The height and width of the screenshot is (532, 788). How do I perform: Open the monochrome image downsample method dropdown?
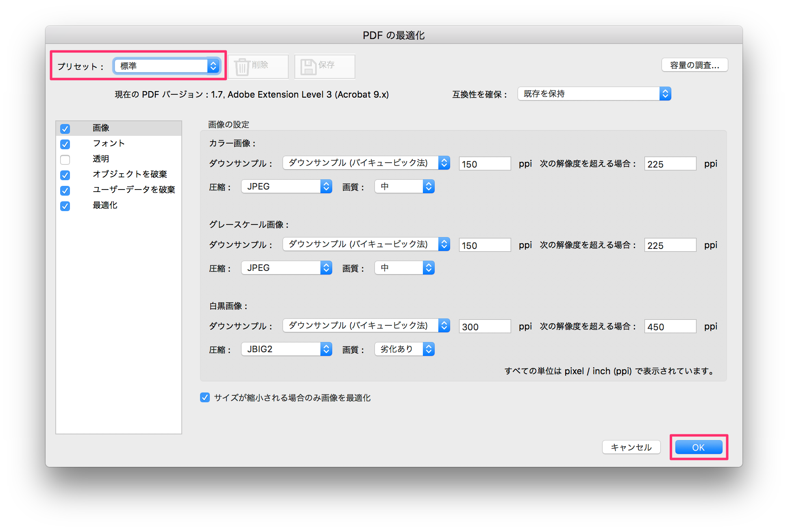pyautogui.click(x=366, y=326)
